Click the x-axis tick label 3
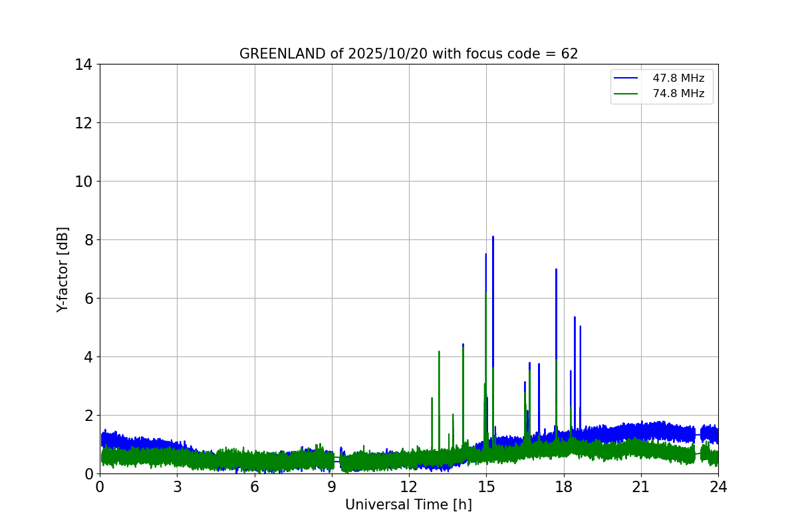798x532 pixels. coord(177,487)
